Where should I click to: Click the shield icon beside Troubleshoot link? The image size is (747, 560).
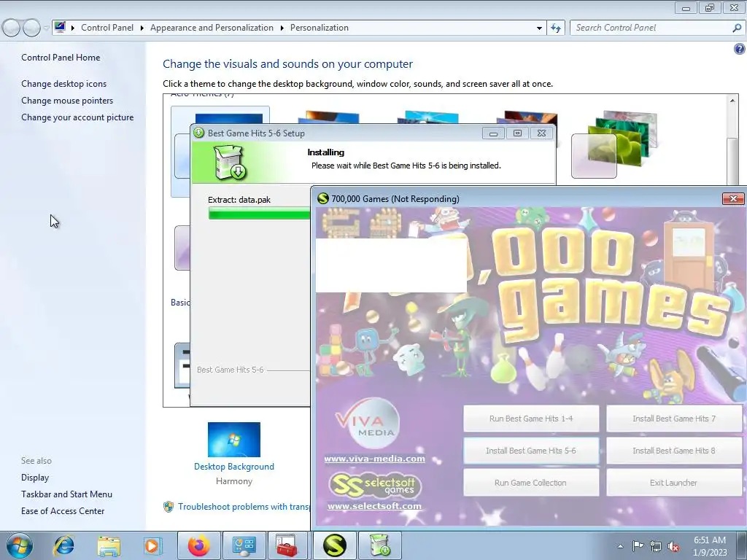point(169,507)
